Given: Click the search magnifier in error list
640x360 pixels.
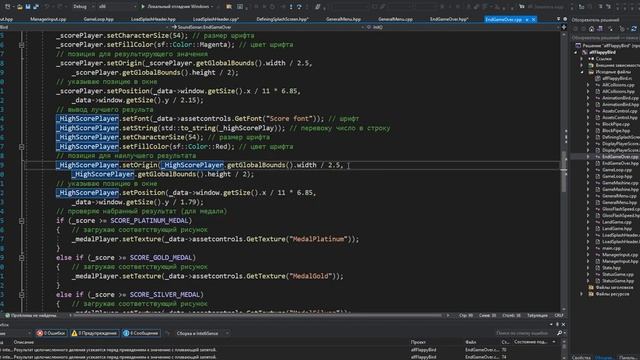Looking at the screenshot, I should (x=559, y=333).
